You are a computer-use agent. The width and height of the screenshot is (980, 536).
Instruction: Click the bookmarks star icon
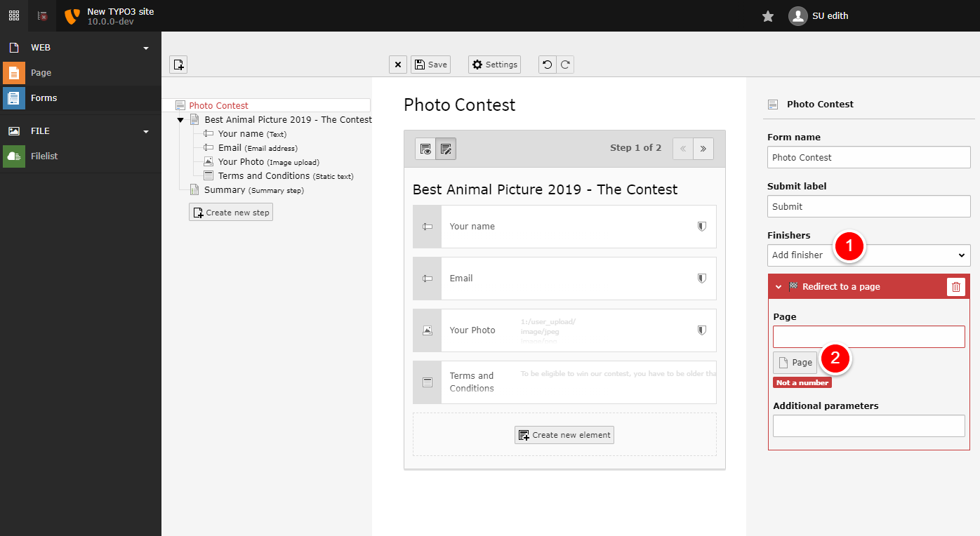pyautogui.click(x=768, y=16)
